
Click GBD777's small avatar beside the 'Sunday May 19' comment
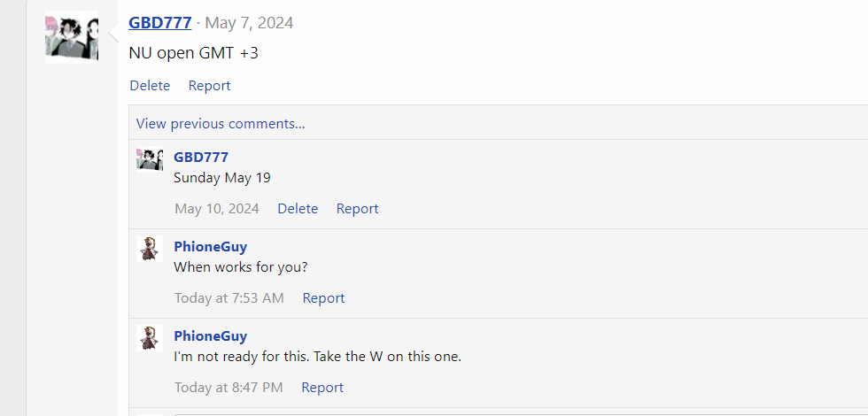pos(150,159)
